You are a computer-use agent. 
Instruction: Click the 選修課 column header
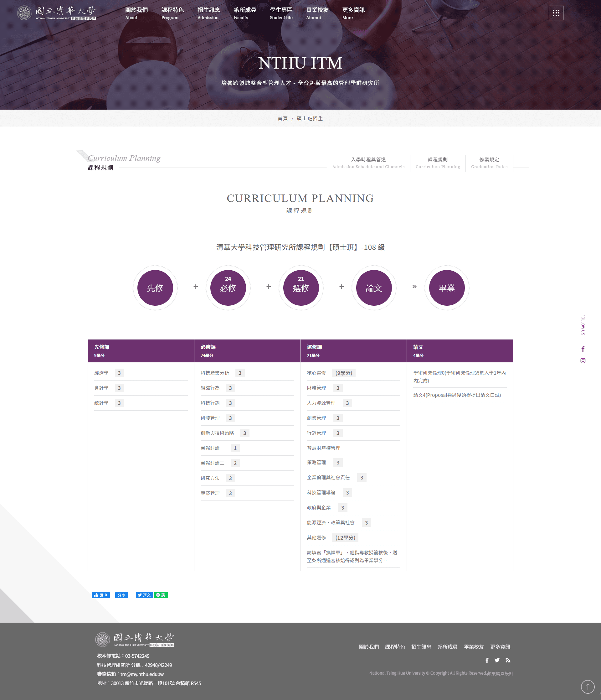[x=353, y=351]
